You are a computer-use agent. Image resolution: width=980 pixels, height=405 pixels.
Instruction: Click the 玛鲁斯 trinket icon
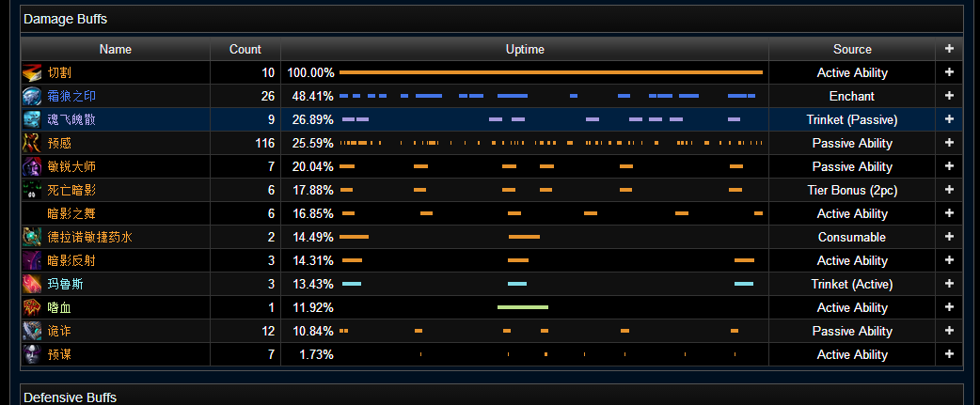pyautogui.click(x=32, y=284)
